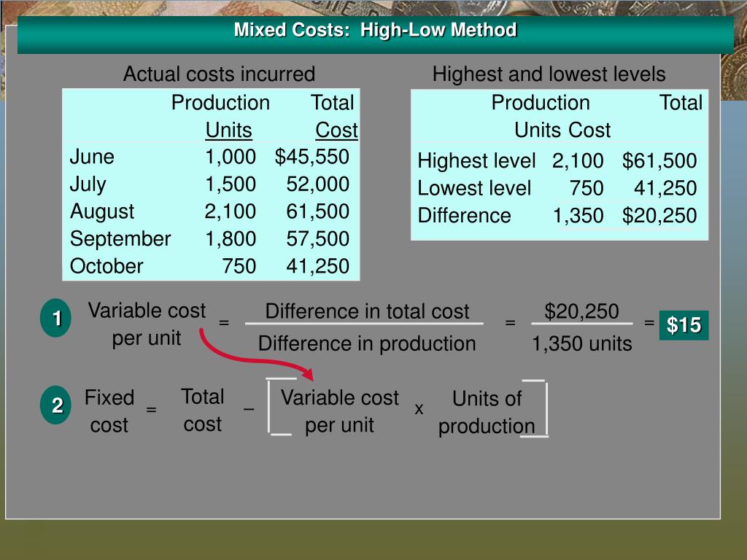Click the underlined 'Cost' column header
Screen dimensions: 747x560
(x=336, y=130)
